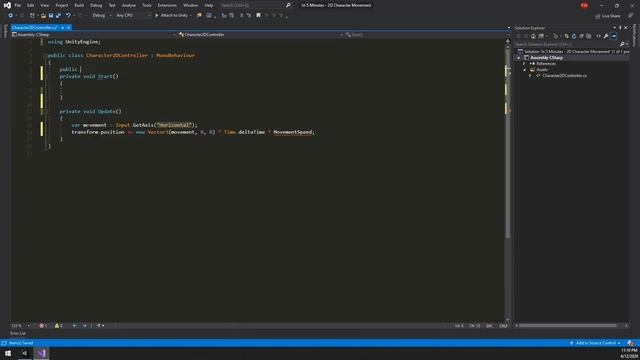Open the Attach to Unity dropdown arrow
640x360 pixels.
coord(191,16)
